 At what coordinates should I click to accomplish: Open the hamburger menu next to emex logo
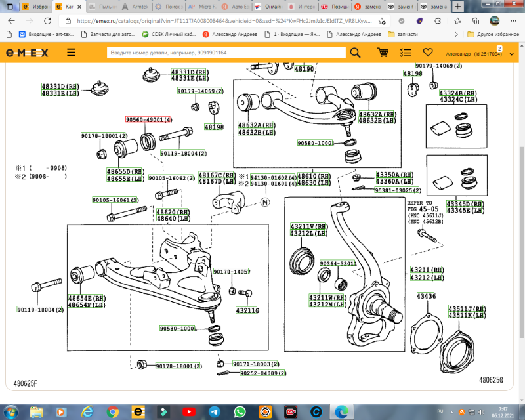(x=70, y=52)
